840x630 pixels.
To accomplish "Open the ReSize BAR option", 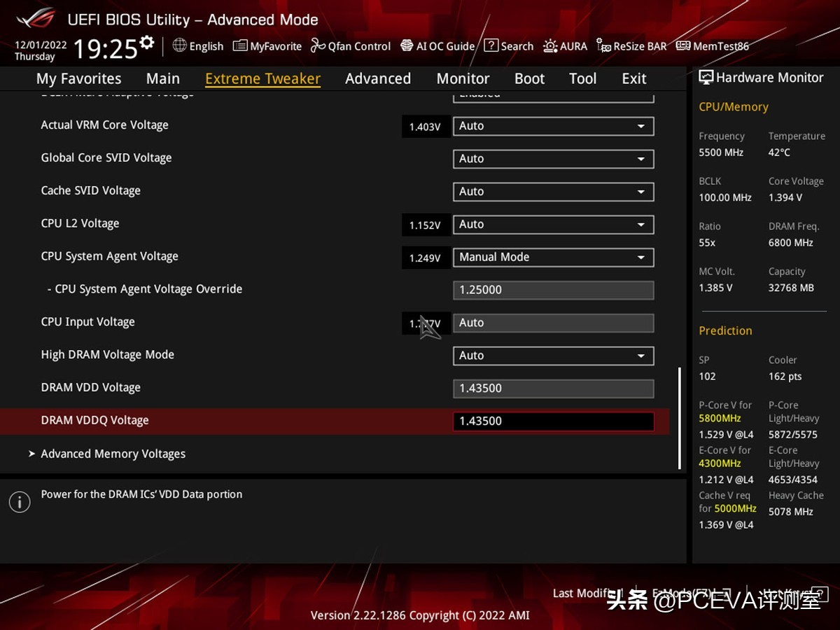I will (631, 46).
